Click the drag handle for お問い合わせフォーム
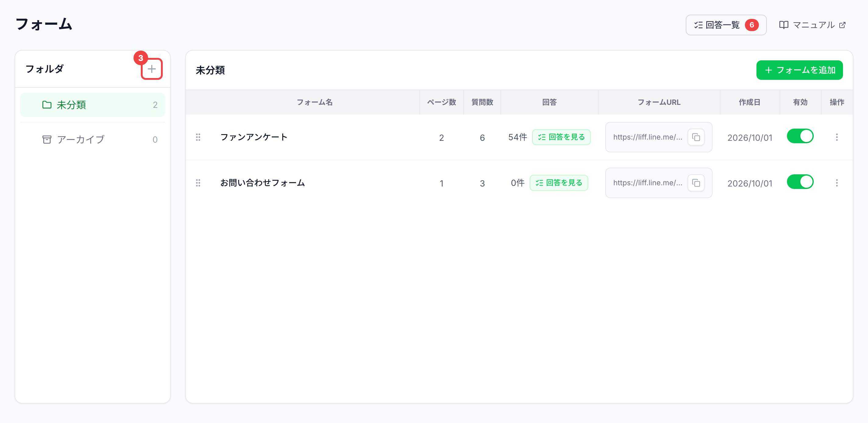 [198, 183]
